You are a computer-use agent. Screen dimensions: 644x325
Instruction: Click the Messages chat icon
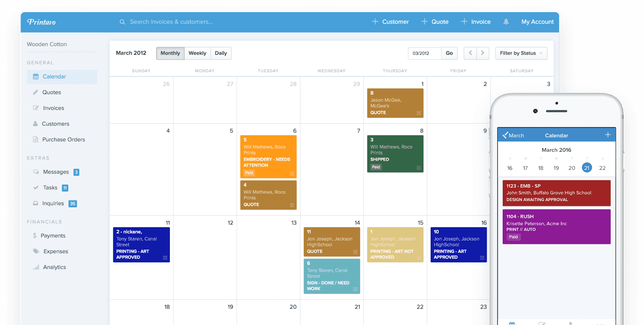coord(36,172)
